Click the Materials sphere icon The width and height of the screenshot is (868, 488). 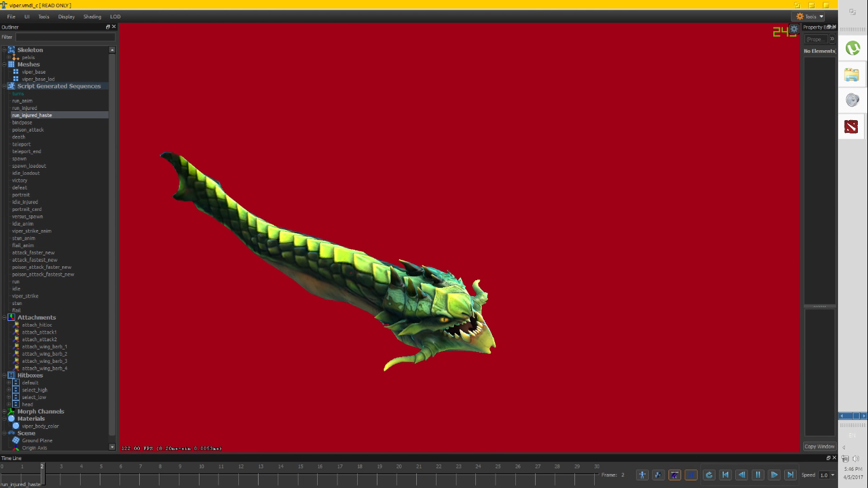point(11,419)
